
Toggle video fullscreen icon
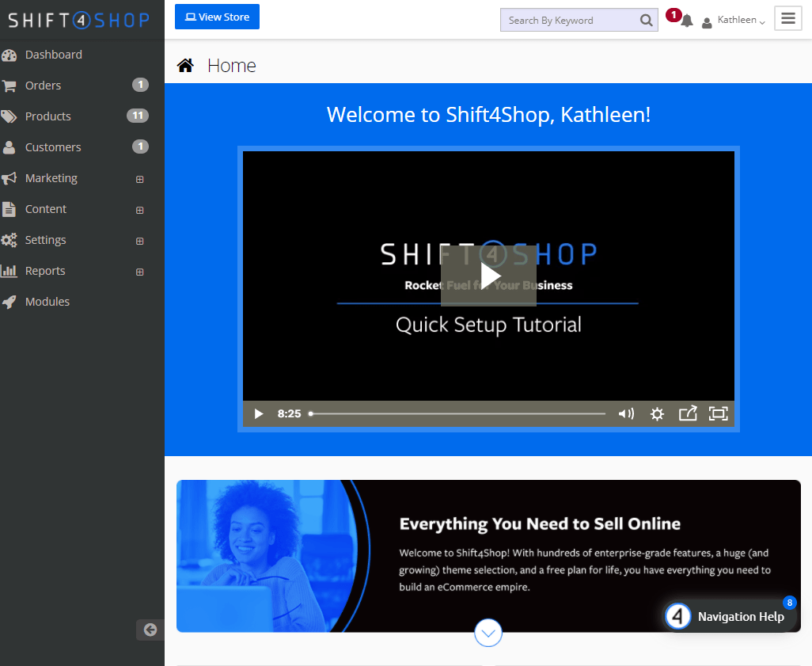pos(719,413)
